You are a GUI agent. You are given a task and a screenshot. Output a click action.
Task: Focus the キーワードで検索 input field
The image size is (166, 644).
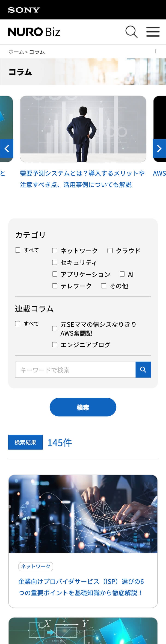point(75,370)
